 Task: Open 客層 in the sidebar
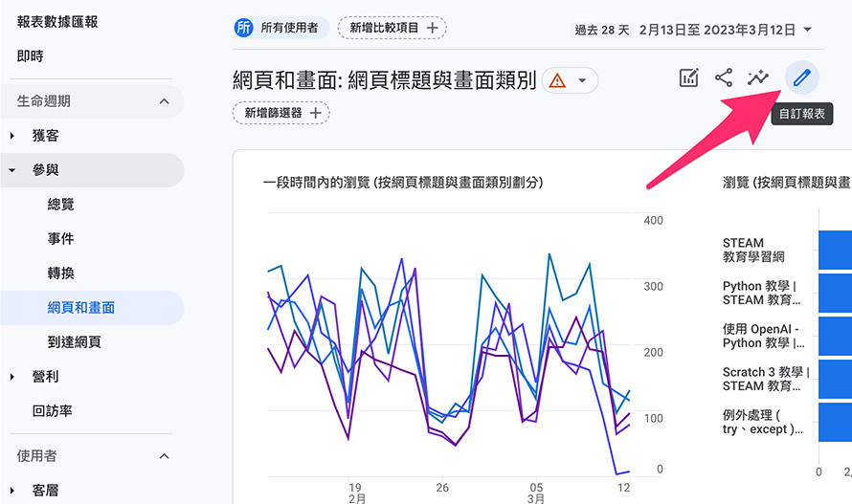tap(45, 491)
